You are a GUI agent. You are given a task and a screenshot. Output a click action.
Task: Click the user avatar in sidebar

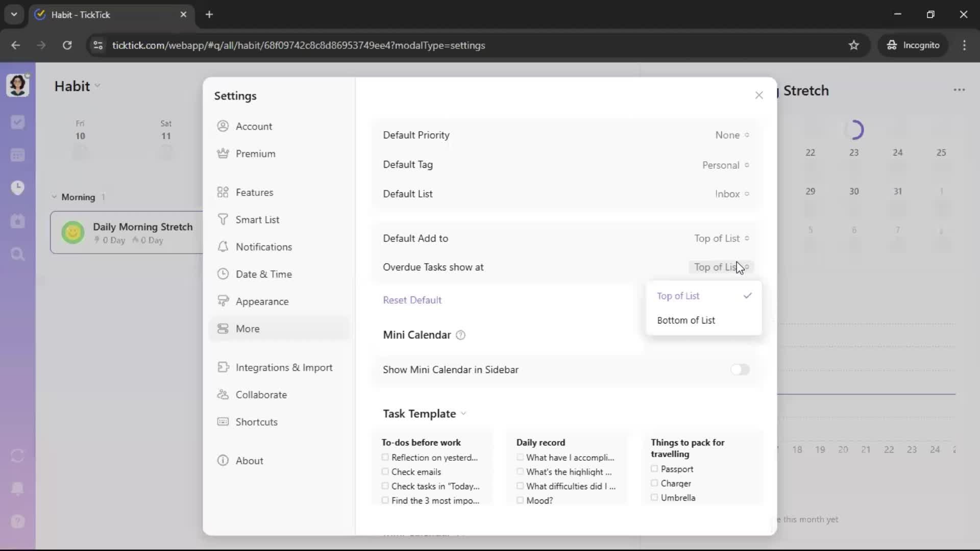tap(18, 85)
